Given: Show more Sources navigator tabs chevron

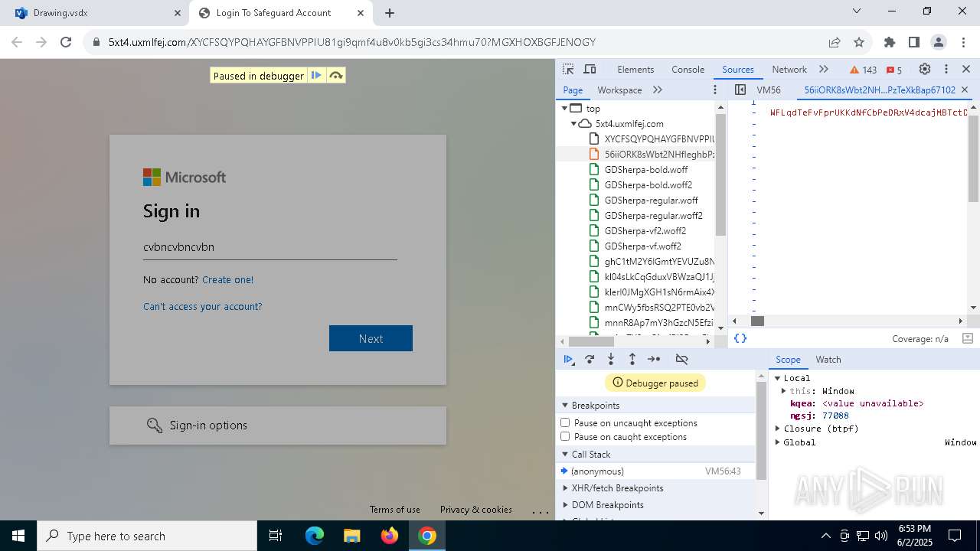Looking at the screenshot, I should coord(658,90).
